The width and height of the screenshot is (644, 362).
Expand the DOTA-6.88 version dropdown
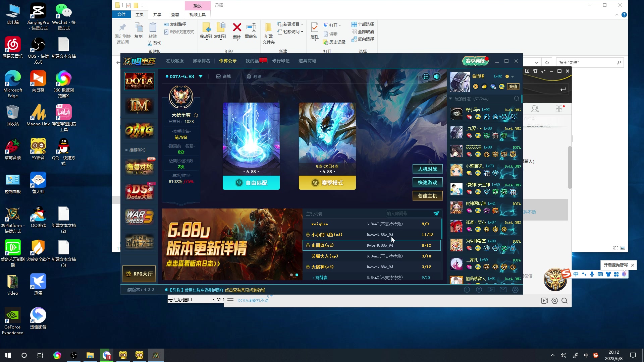tap(201, 76)
